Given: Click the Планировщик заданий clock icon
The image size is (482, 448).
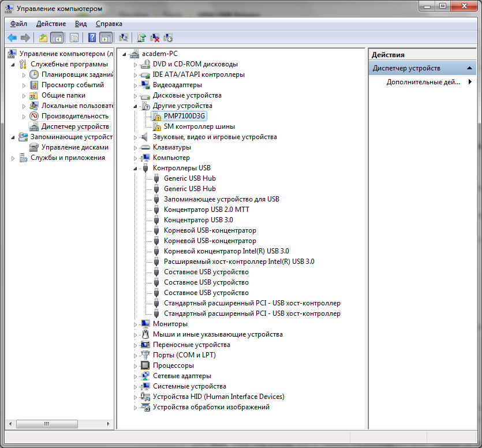Looking at the screenshot, I should click(x=34, y=74).
